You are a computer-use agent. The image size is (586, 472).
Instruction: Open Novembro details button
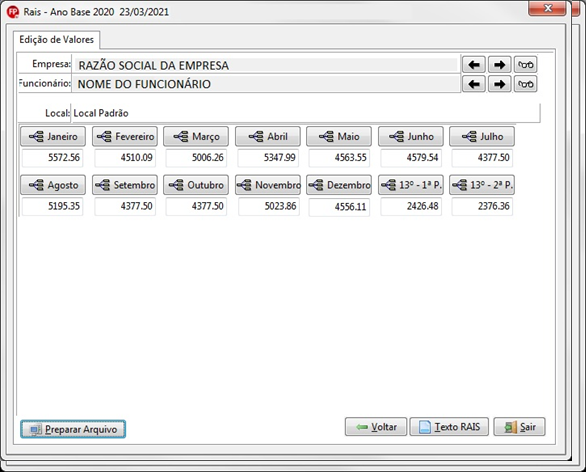[x=268, y=185]
